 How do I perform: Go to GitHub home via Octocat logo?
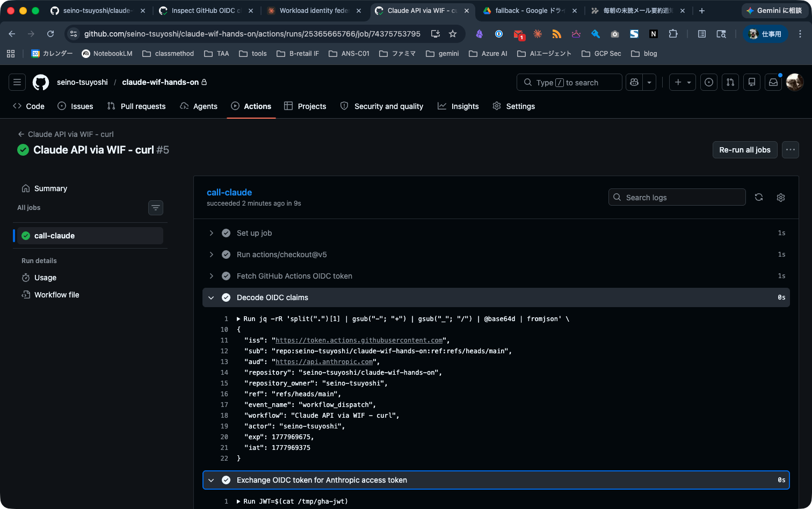coord(41,82)
